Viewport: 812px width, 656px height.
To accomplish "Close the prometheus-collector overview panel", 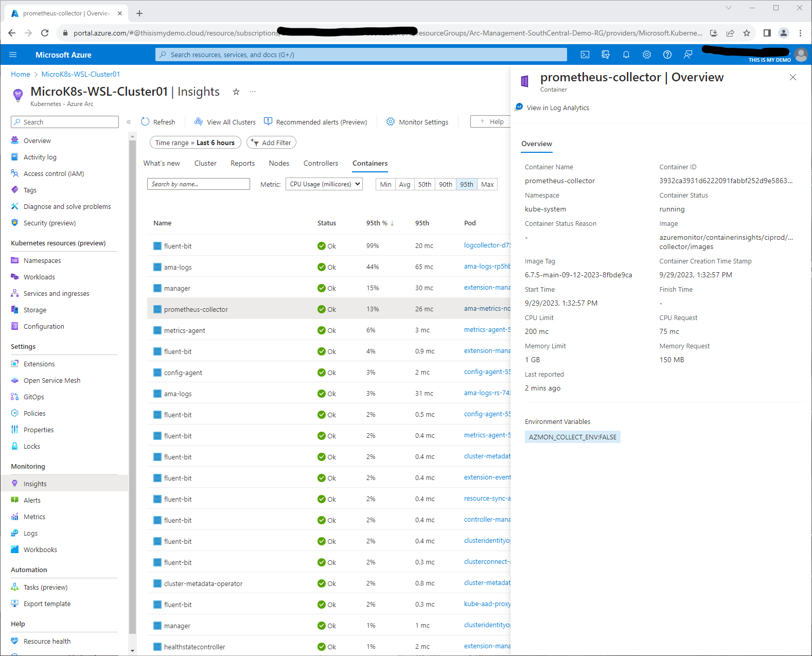I will 792,77.
